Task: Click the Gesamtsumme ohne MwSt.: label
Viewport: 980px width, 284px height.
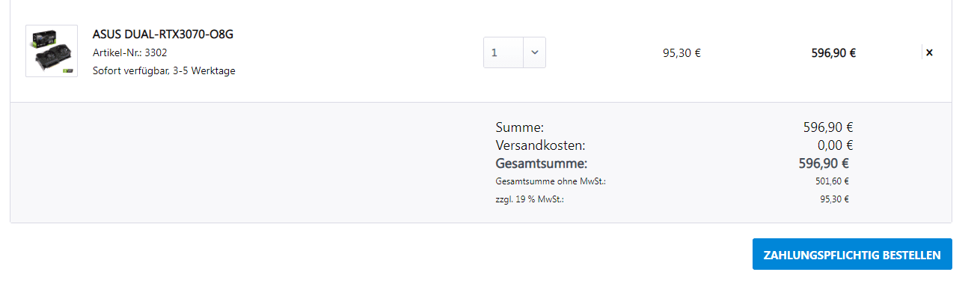Action: (551, 181)
